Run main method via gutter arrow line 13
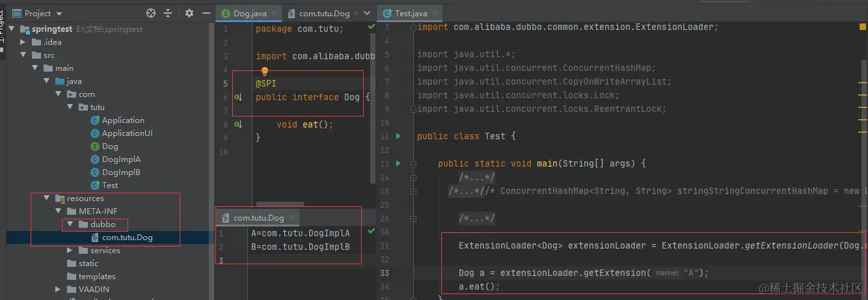Image resolution: width=868 pixels, height=300 pixels. pos(399,163)
